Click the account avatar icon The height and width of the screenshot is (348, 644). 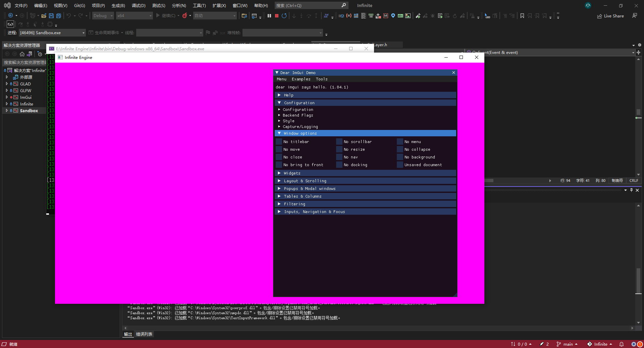coord(588,5)
